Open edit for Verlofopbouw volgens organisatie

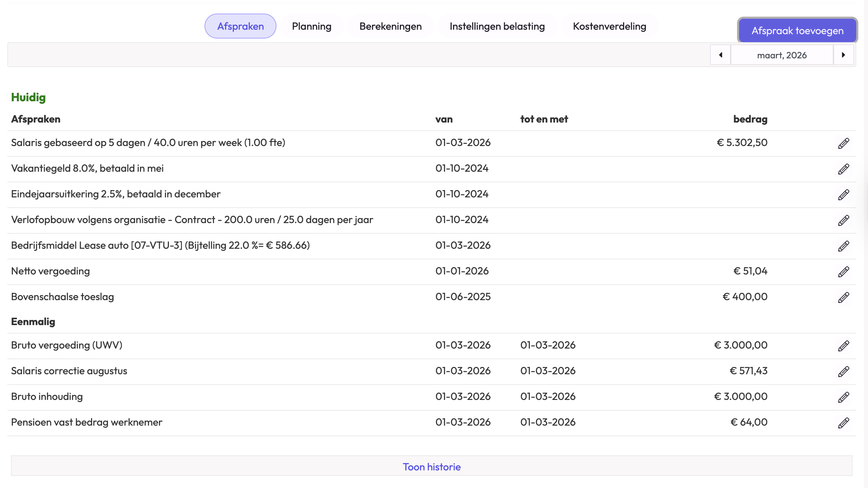pyautogui.click(x=843, y=220)
